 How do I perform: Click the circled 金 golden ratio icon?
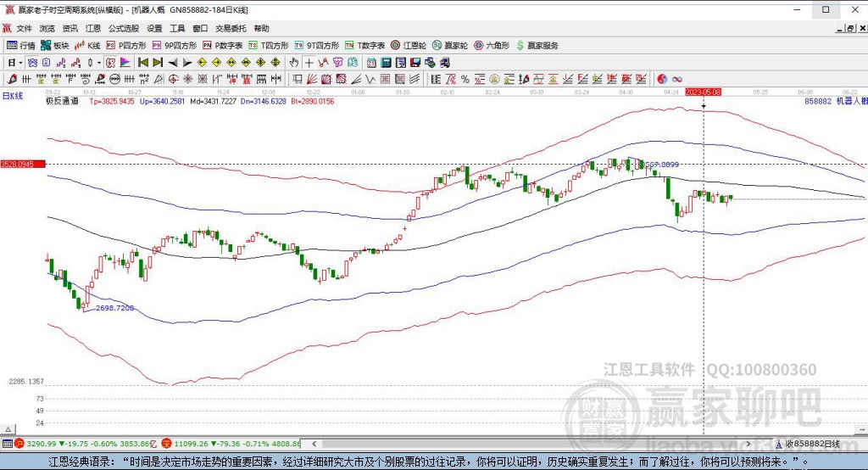[494, 79]
